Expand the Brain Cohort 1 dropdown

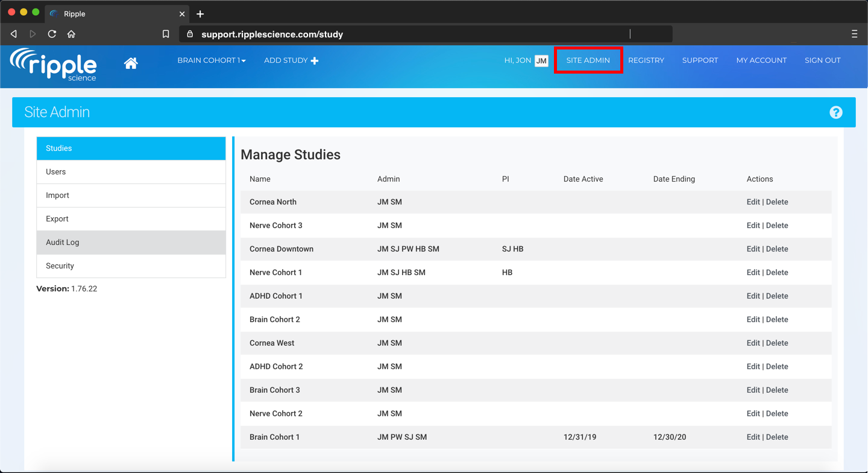tap(211, 60)
